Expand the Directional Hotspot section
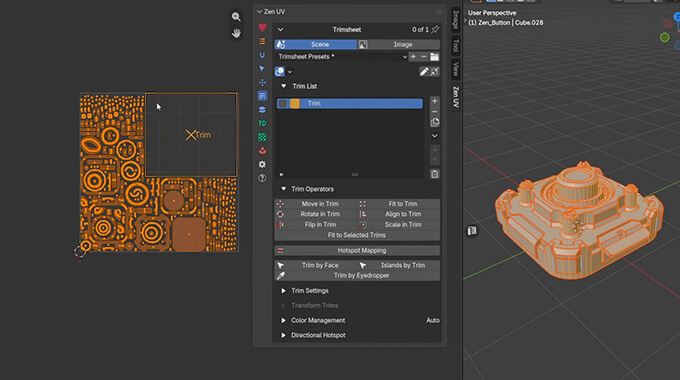Screen dimensions: 680x380 (x=284, y=335)
